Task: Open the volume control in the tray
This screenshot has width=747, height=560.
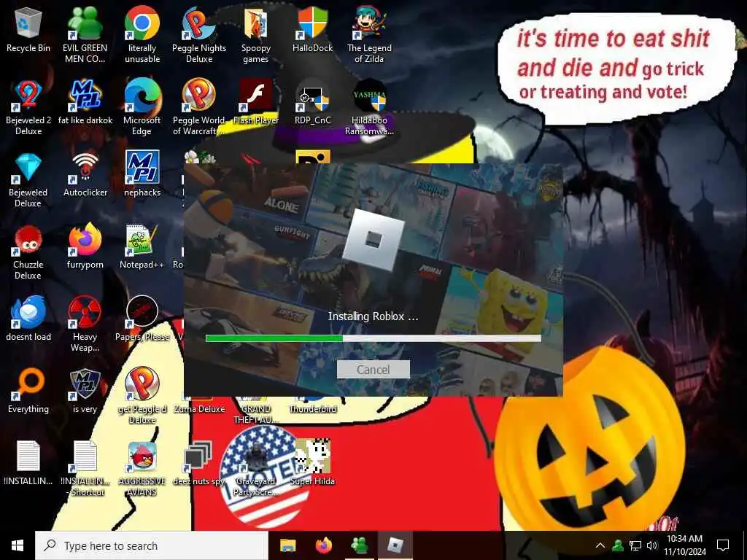Action: point(651,545)
